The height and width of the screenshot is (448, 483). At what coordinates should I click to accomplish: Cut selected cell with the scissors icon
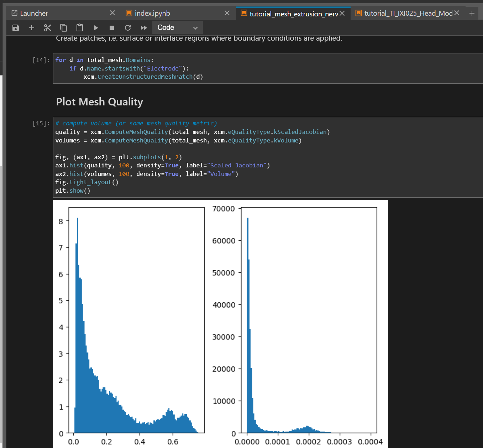tap(48, 28)
